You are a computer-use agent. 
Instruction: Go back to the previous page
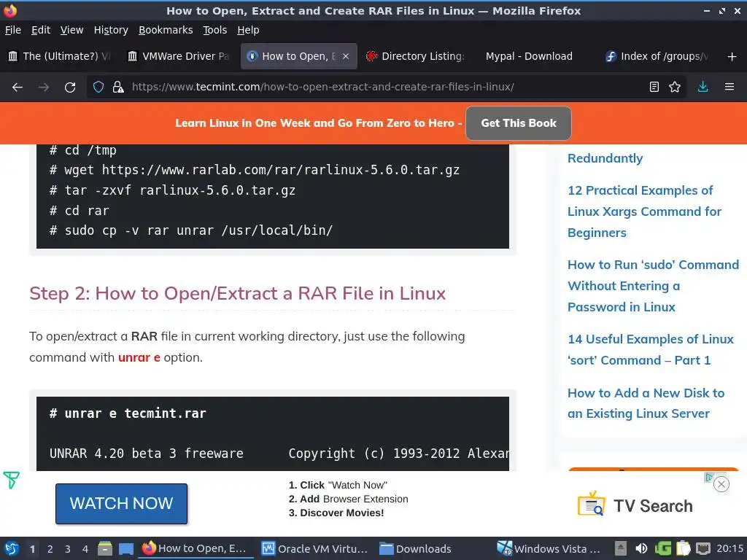18,87
